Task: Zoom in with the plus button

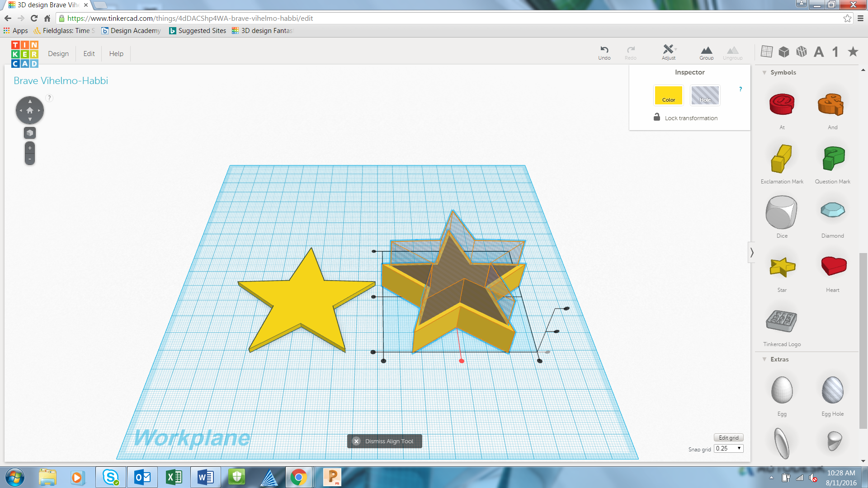Action: point(30,148)
